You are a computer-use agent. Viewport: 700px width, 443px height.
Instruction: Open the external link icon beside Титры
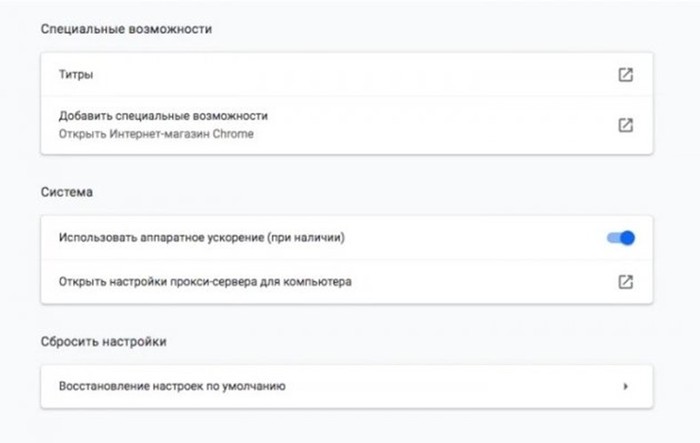[x=625, y=75]
